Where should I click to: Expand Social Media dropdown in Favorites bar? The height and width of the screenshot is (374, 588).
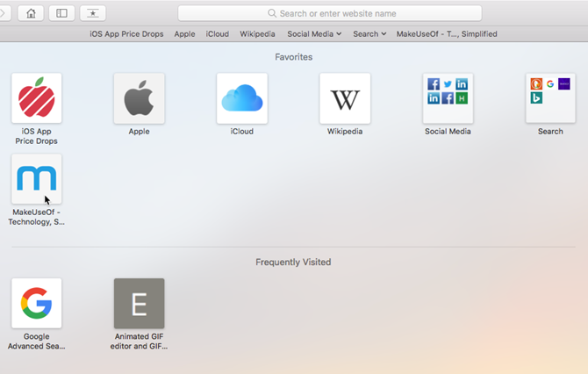314,34
